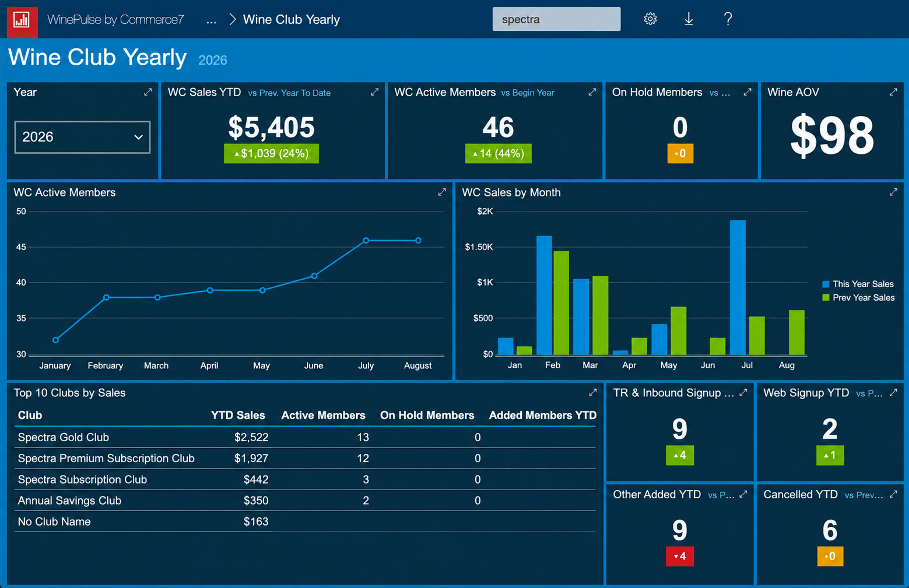
Task: Click the Spectra Gold Club row name
Action: (64, 438)
